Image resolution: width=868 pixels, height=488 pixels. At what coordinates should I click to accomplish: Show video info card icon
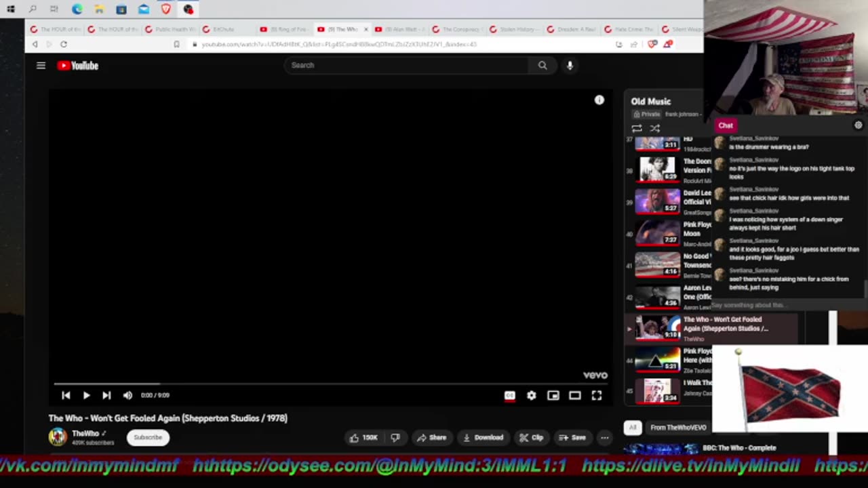point(599,100)
